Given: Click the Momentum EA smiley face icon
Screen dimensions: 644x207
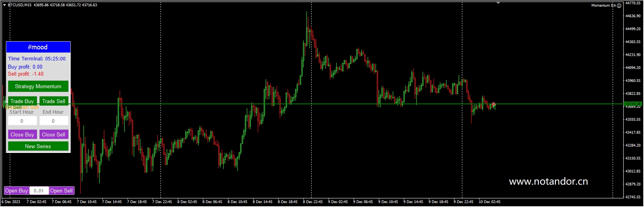Looking at the screenshot, I should point(619,5).
